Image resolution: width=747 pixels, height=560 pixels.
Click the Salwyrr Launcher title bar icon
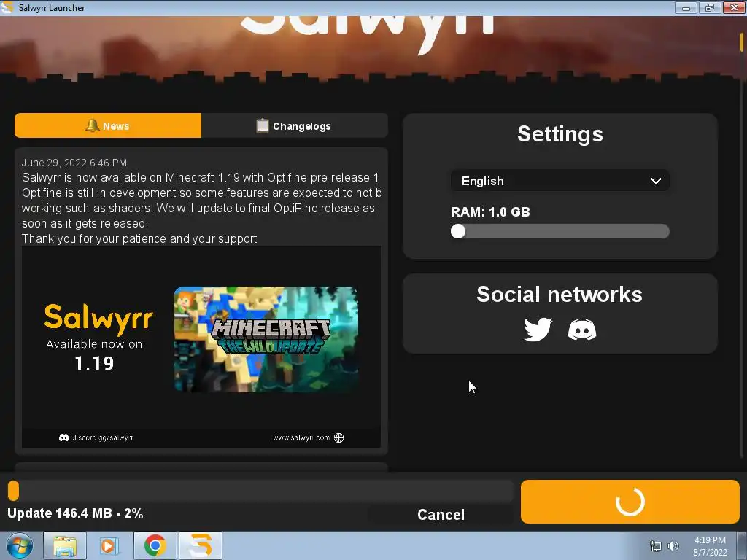[x=7, y=7]
